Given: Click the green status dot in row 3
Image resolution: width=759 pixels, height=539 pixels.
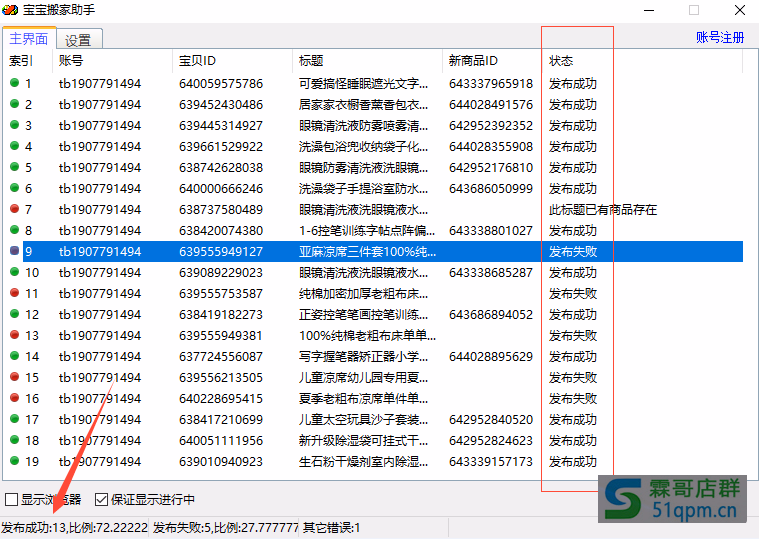Looking at the screenshot, I should [x=15, y=125].
